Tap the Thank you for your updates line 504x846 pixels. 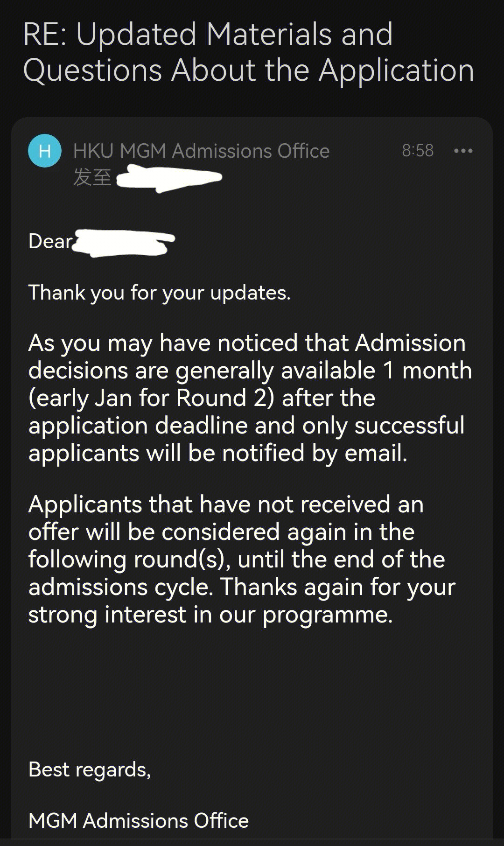159,293
